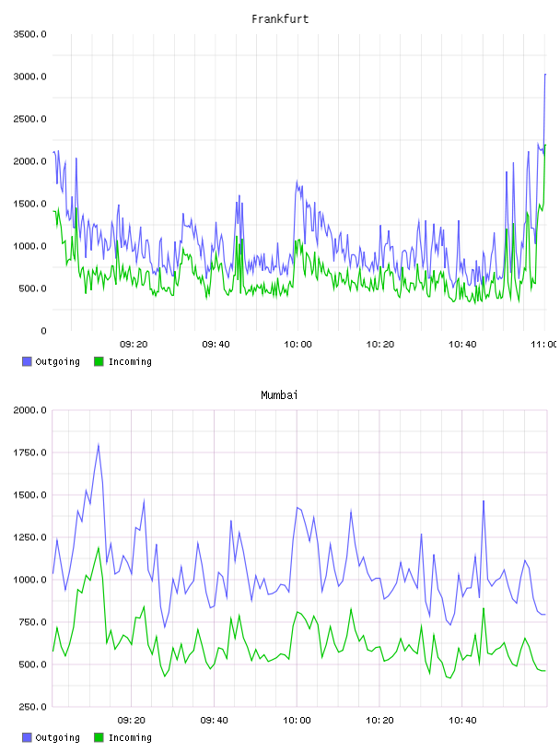Click the 10:00 time label on Frankfurt chart
Viewport: 560px width, 752px height.
(297, 345)
